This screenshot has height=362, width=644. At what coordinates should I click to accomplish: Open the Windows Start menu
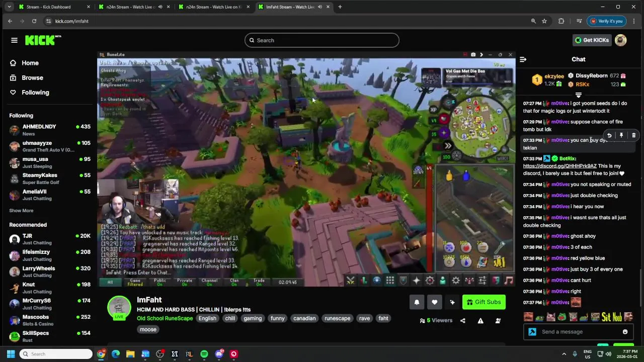(x=11, y=354)
